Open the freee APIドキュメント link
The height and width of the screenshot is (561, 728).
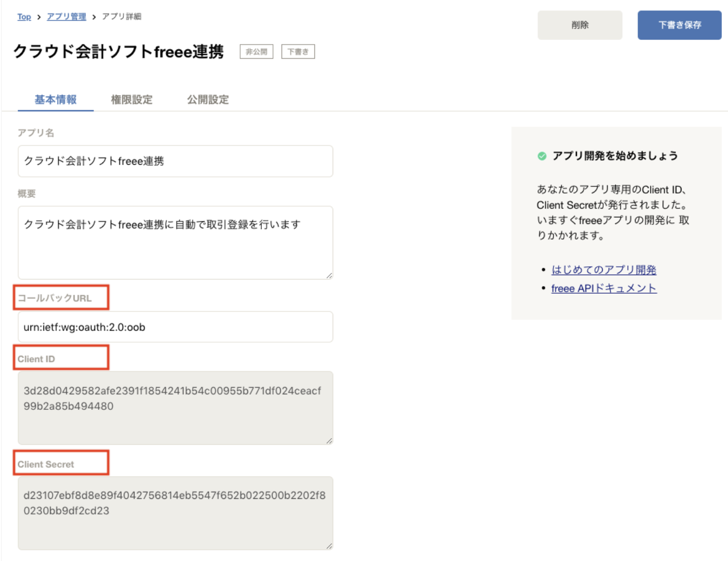pos(604,289)
